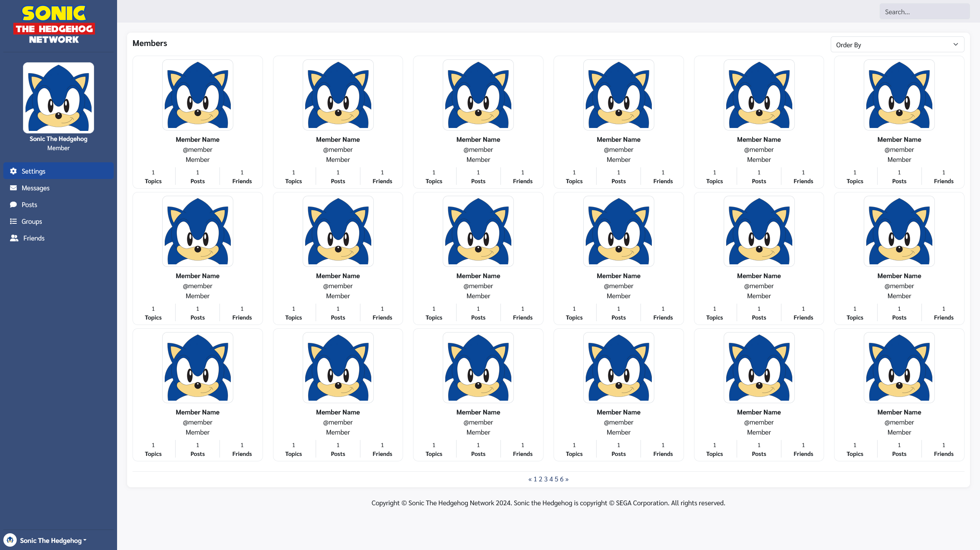
Task: Click the next page » arrow
Action: point(567,479)
